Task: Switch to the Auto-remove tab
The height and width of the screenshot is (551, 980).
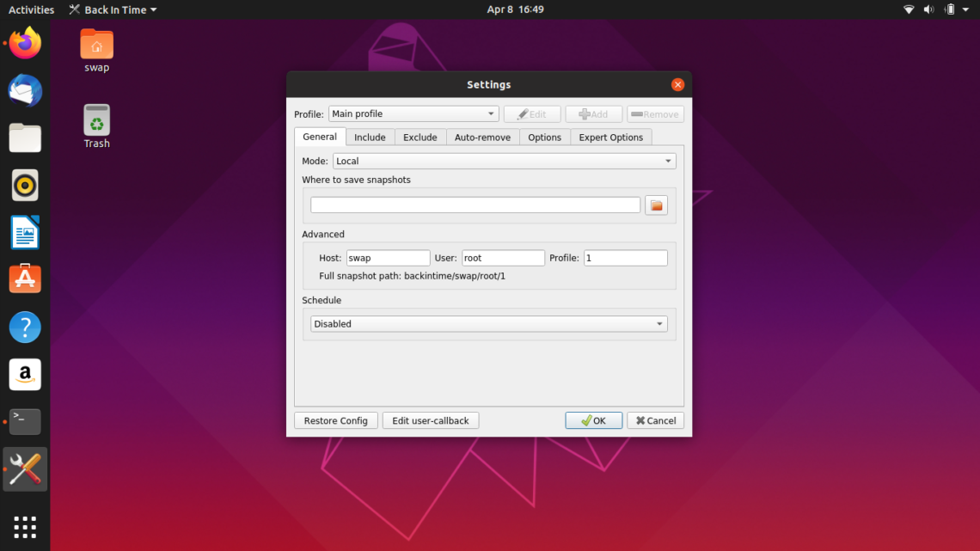Action: coord(482,137)
